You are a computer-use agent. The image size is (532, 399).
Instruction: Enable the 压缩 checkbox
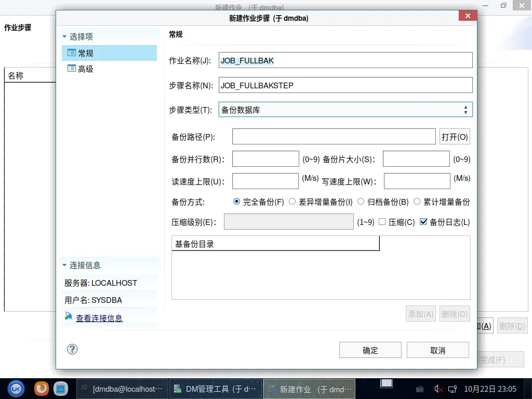coord(382,222)
